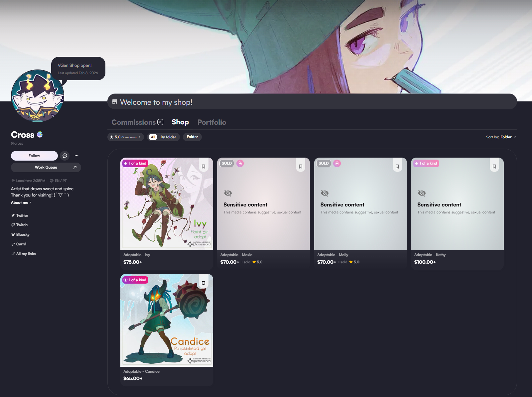Open the Work Queue link

(46, 167)
